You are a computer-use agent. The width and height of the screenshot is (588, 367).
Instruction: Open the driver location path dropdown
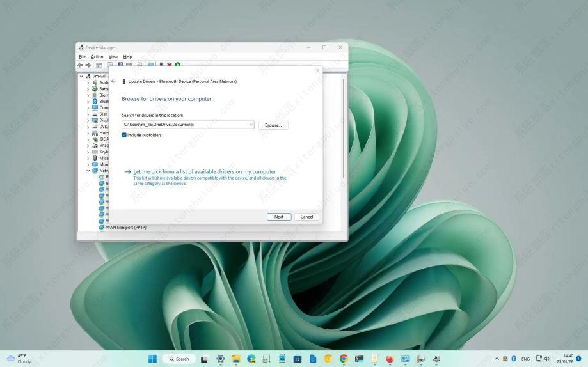(251, 125)
